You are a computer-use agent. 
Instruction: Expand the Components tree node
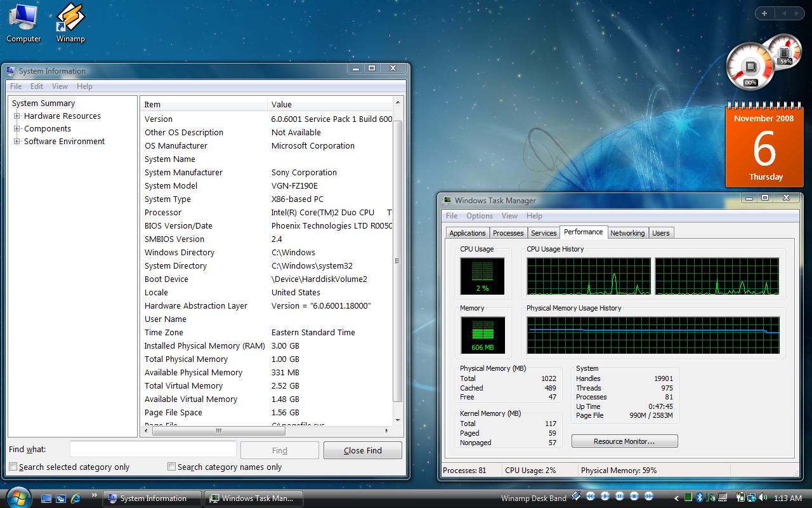click(x=17, y=129)
